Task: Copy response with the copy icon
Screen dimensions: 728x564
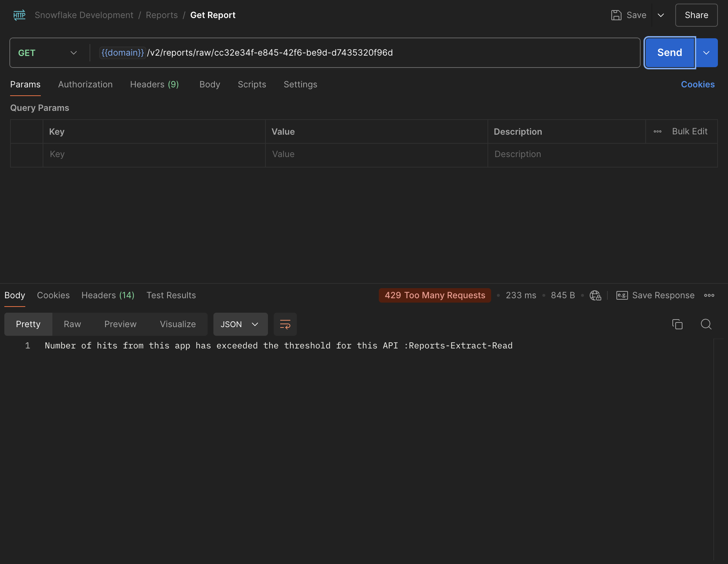Action: coord(677,324)
